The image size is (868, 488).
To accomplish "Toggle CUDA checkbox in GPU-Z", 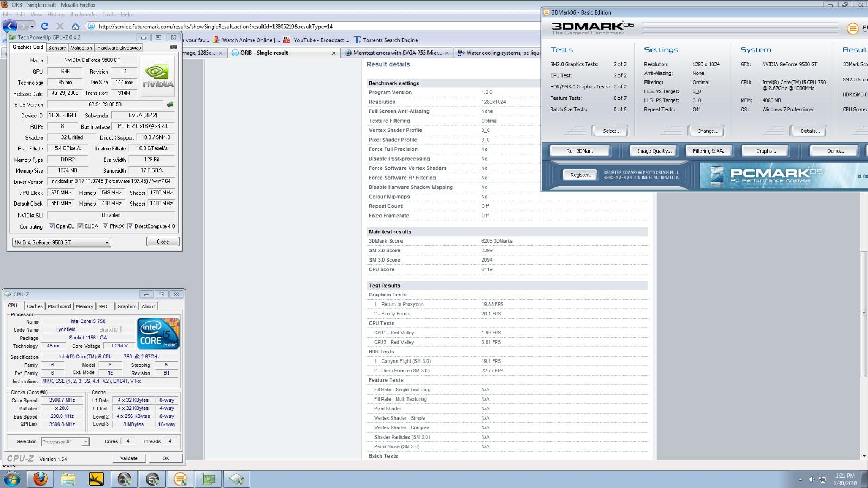I will 80,226.
